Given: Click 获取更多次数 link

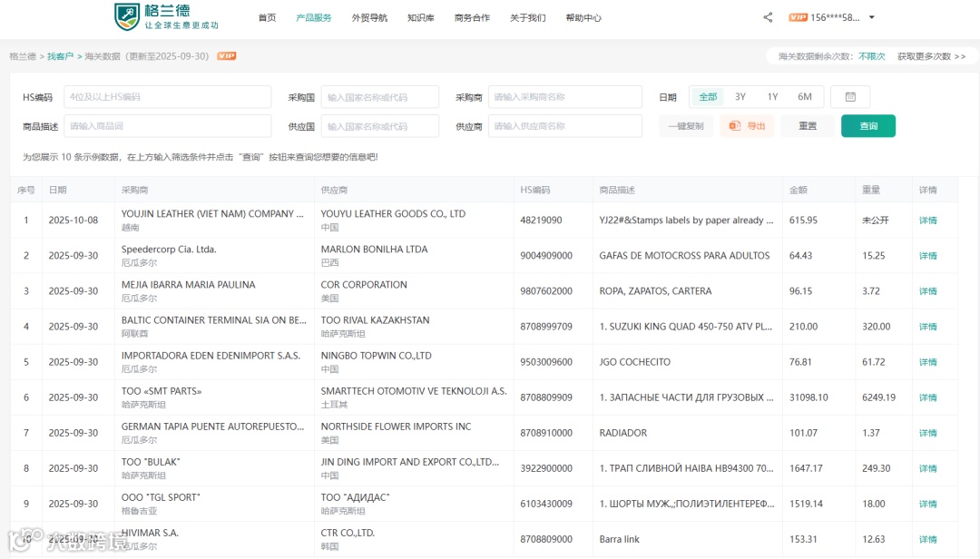Looking at the screenshot, I should pos(931,56).
